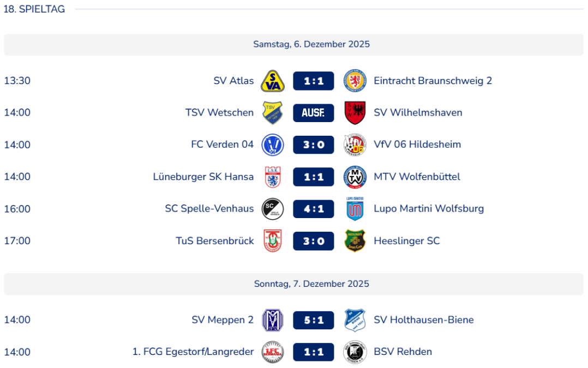
Task: Click the SV Atlas club crest
Action: click(273, 81)
